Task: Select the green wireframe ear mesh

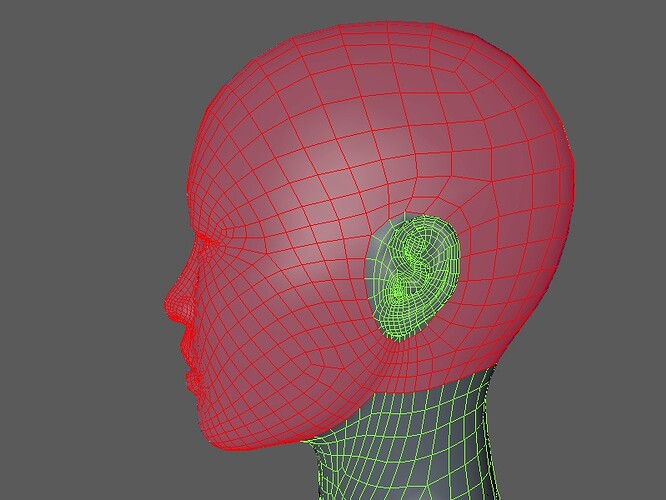Action: (x=413, y=278)
